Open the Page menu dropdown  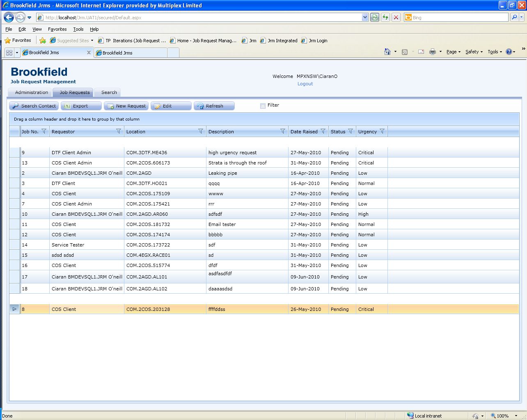[454, 52]
